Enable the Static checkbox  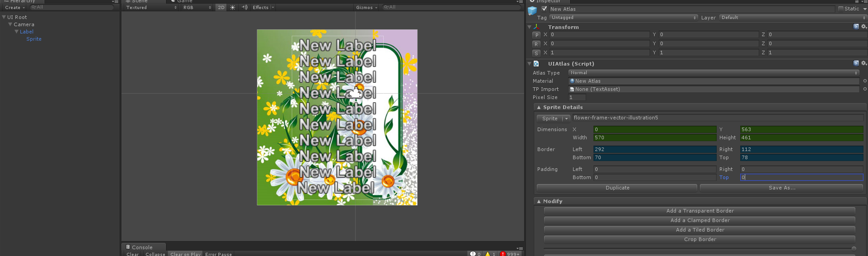pos(841,9)
